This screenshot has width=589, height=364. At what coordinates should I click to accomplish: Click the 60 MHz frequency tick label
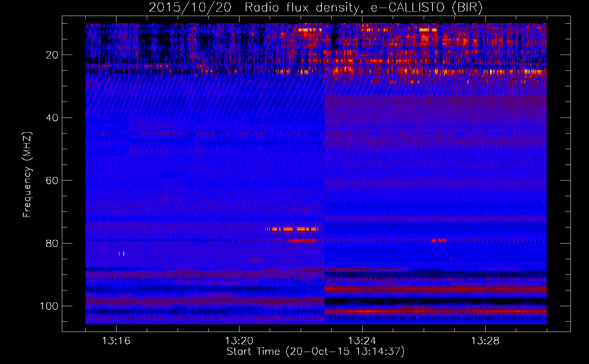tap(52, 181)
